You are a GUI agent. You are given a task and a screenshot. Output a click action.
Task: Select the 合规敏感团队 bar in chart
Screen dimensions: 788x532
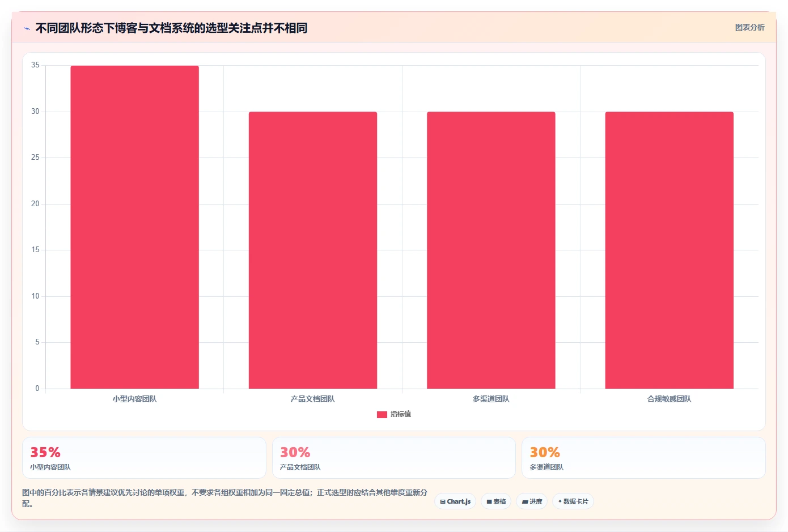coord(670,250)
